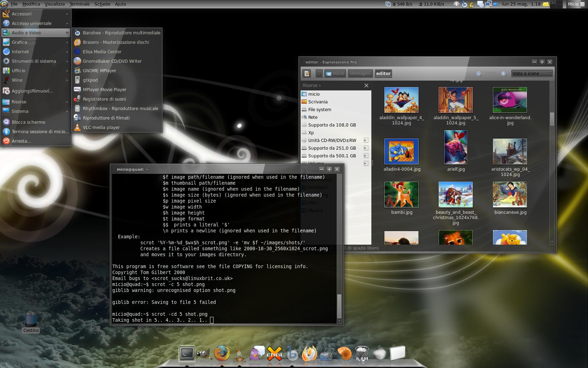Screen dimensions: 588x368
Task: Navigate to Immagini path button
Action: (x=360, y=73)
